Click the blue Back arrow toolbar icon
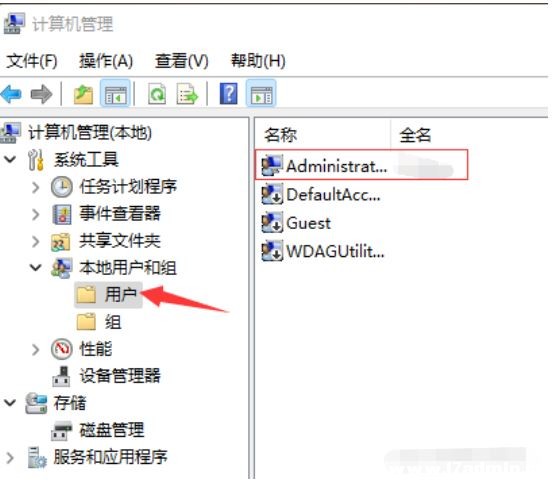 point(11,94)
